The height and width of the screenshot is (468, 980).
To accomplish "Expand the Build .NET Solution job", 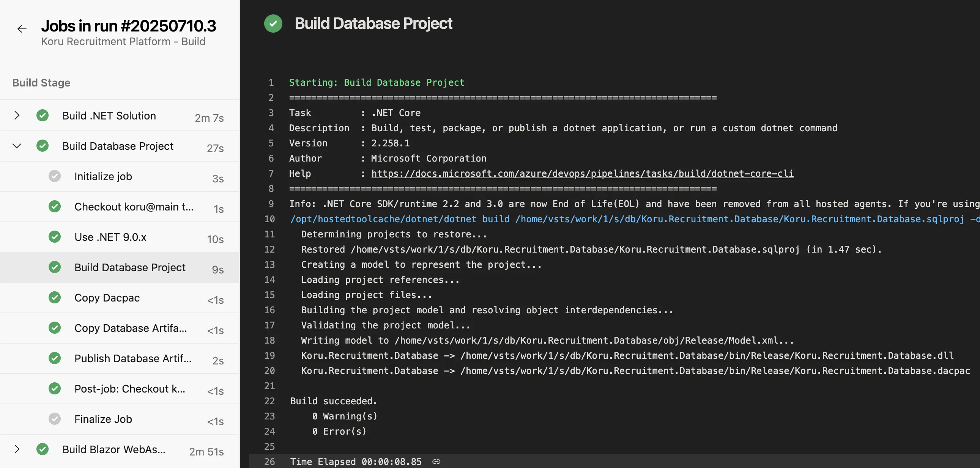I will click(16, 115).
